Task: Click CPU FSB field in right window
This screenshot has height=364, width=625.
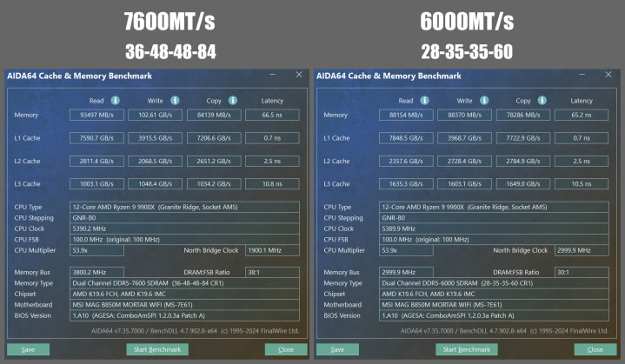Action: [494, 240]
